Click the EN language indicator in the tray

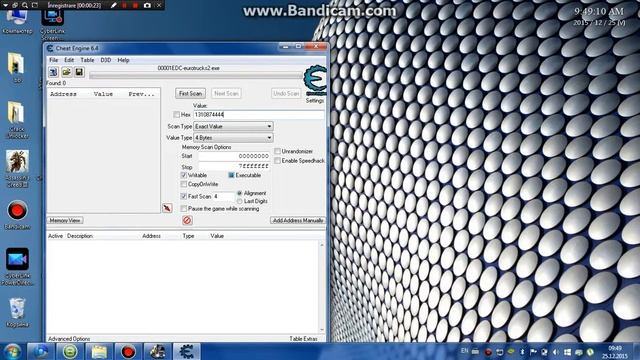click(464, 351)
